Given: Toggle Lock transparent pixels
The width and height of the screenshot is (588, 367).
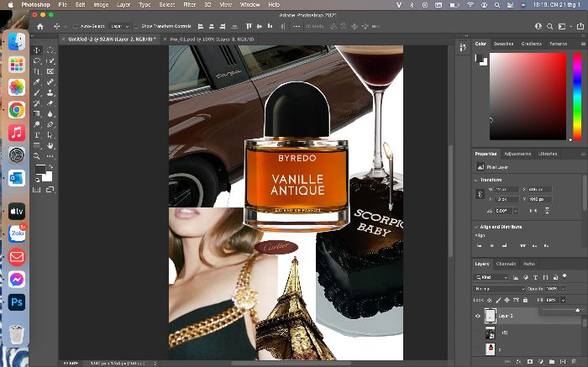Looking at the screenshot, I should click(x=490, y=300).
